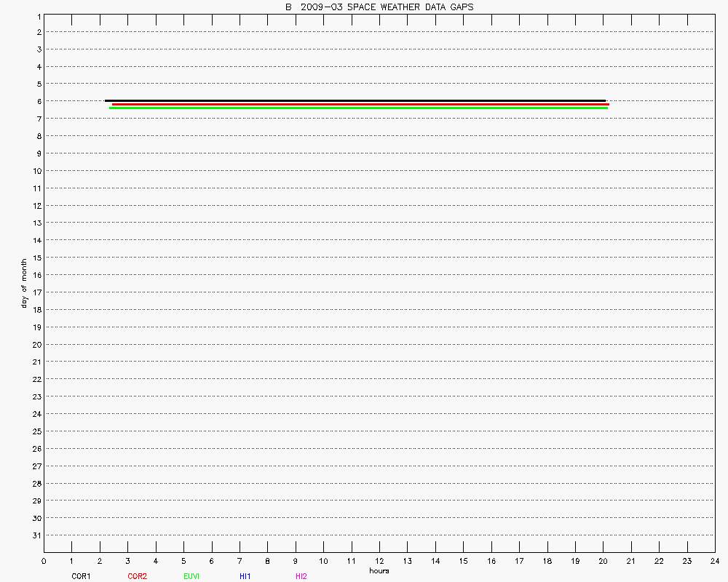Pick hour 20 label on the x-axis
Screen dimensions: 728x582
[x=603, y=561]
